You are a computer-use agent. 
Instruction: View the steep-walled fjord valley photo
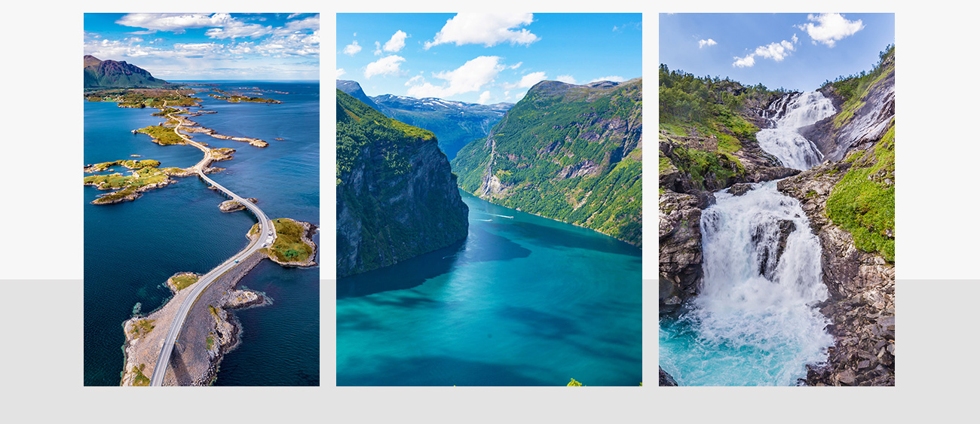coord(489,200)
